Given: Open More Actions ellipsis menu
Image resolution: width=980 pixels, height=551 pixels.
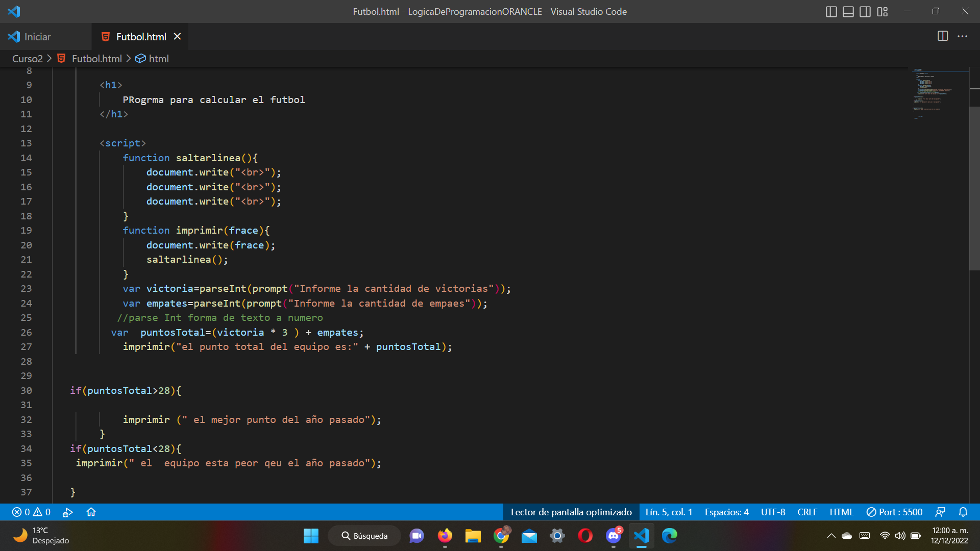Looking at the screenshot, I should pyautogui.click(x=963, y=36).
